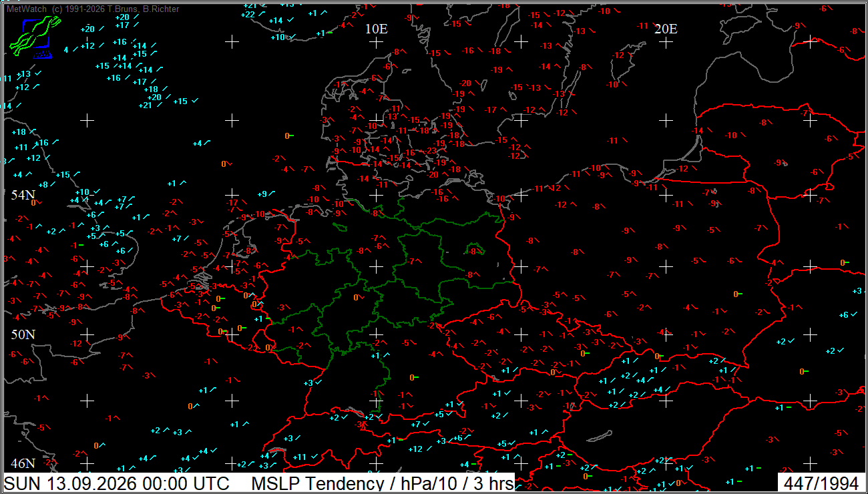The height and width of the screenshot is (494, 868).
Task: Pick the +22 station tendency value
Action: click(248, 15)
